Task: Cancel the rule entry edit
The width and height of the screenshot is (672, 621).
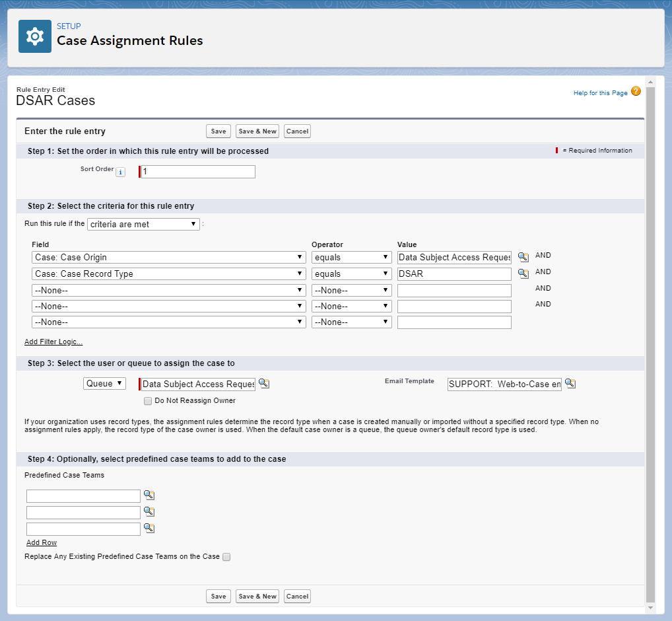Action: click(297, 131)
